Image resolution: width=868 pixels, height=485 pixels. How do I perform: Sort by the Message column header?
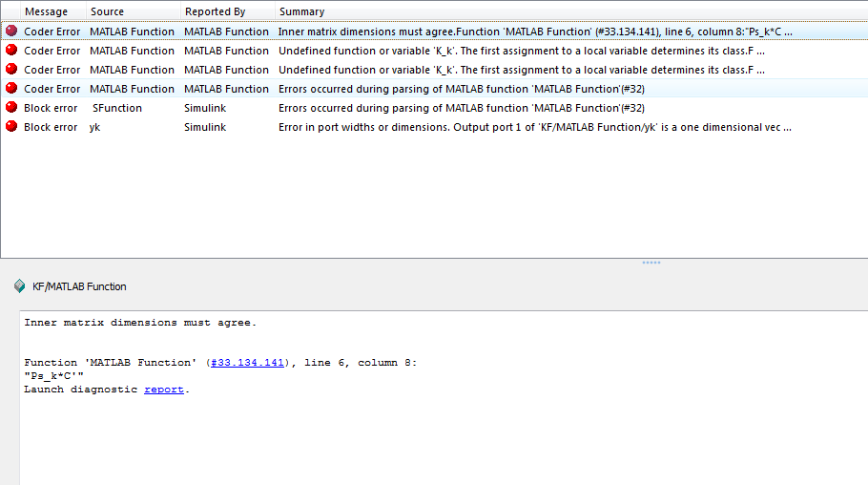46,11
